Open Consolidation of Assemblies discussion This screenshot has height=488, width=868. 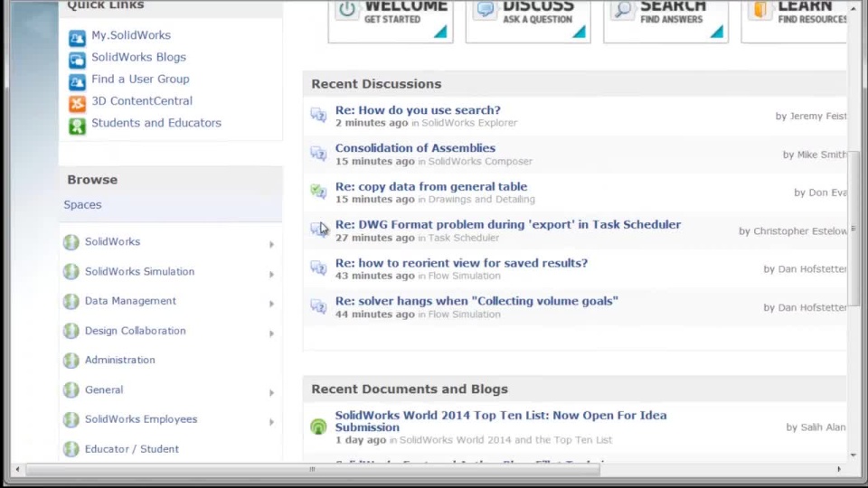point(415,147)
